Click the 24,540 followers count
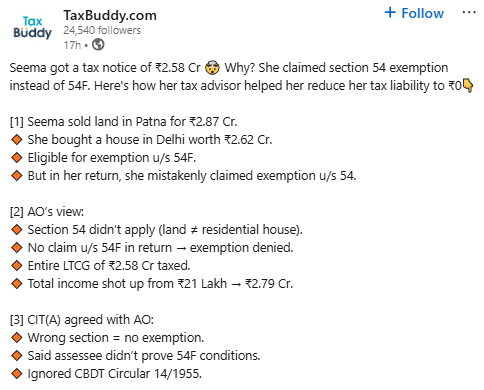 pyautogui.click(x=102, y=30)
